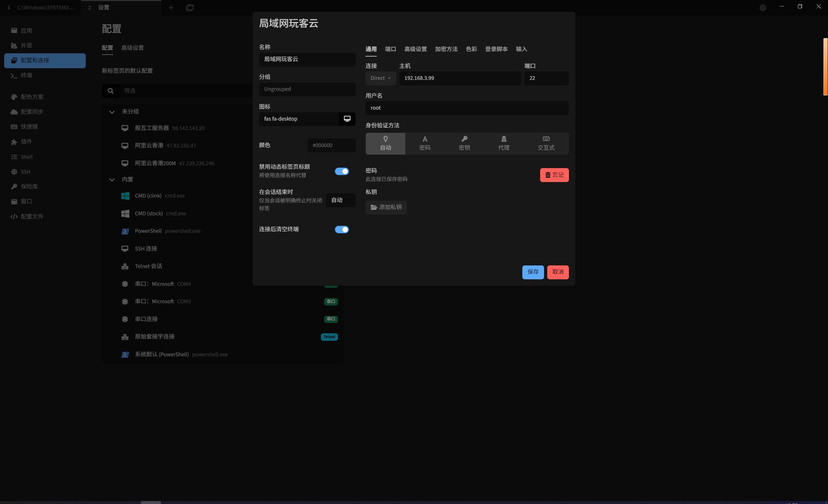Switch to the 色彩 tab
This screenshot has height=504, width=828.
pyautogui.click(x=472, y=49)
